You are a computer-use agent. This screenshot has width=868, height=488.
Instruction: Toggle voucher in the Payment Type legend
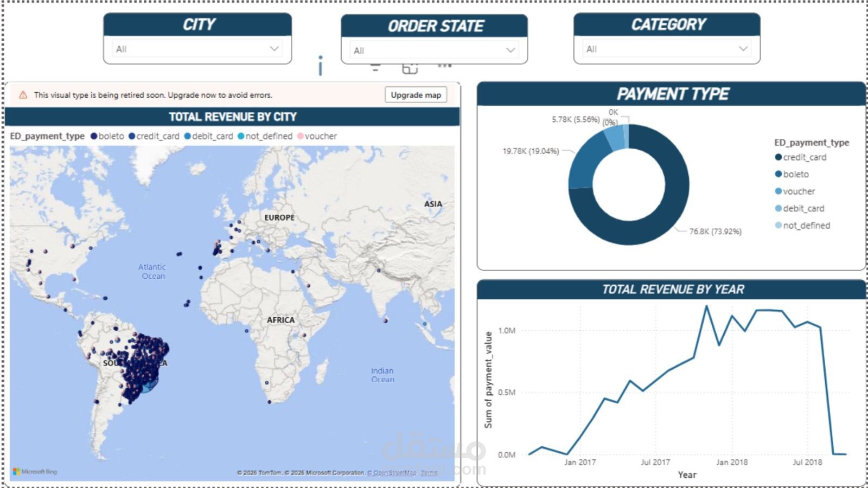coord(799,191)
